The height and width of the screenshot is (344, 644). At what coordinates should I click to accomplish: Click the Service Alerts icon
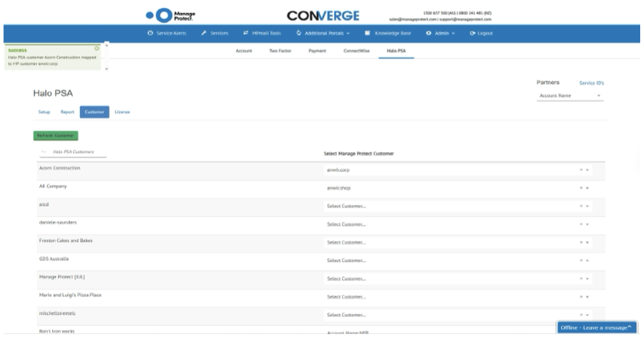click(x=150, y=33)
